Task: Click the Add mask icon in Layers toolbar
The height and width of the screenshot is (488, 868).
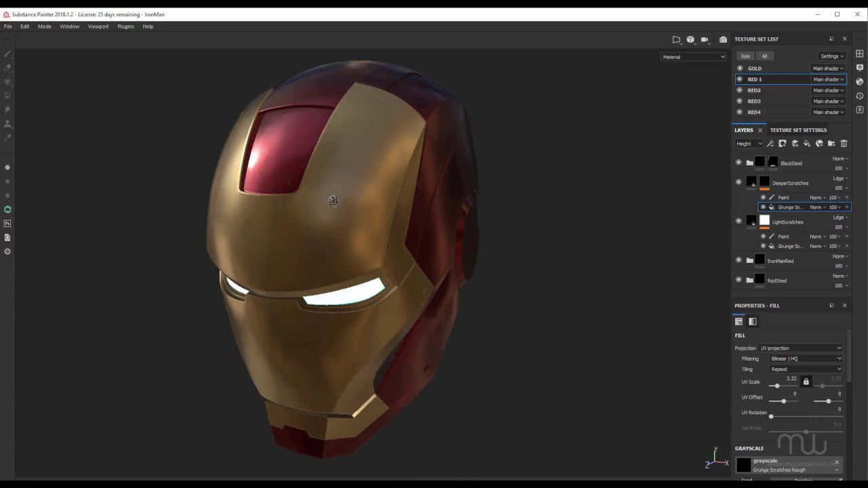Action: click(x=782, y=144)
